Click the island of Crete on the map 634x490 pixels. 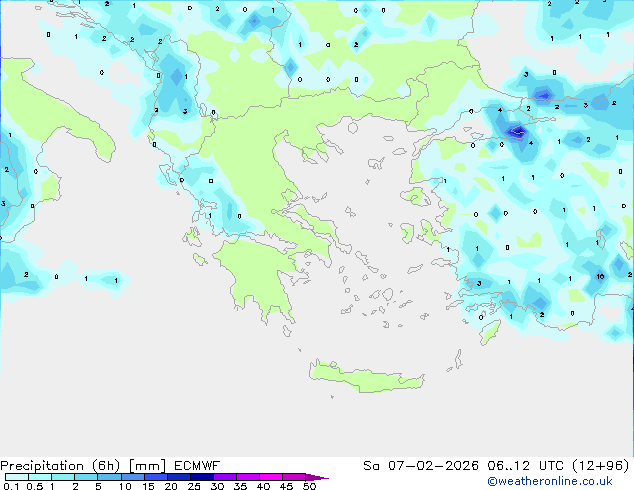(x=366, y=376)
